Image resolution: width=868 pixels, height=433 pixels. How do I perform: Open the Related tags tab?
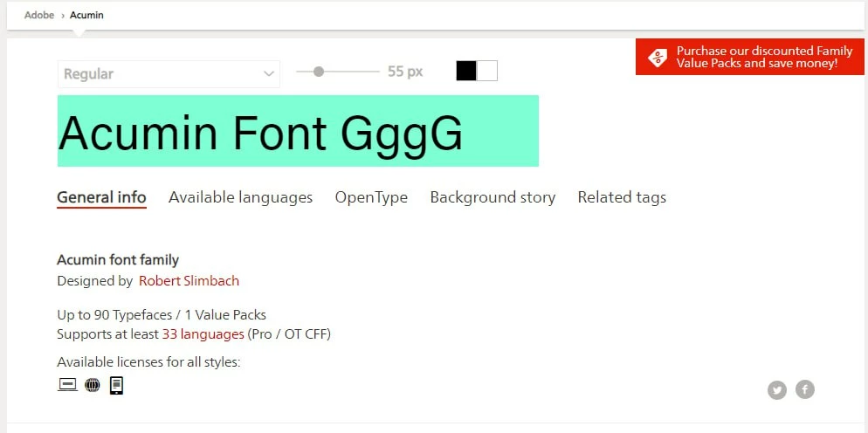(623, 197)
